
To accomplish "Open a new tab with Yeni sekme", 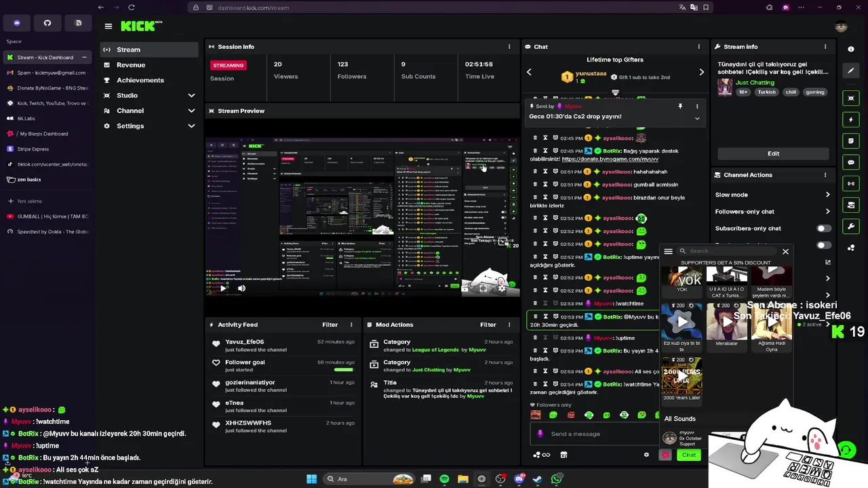I will pos(47,201).
